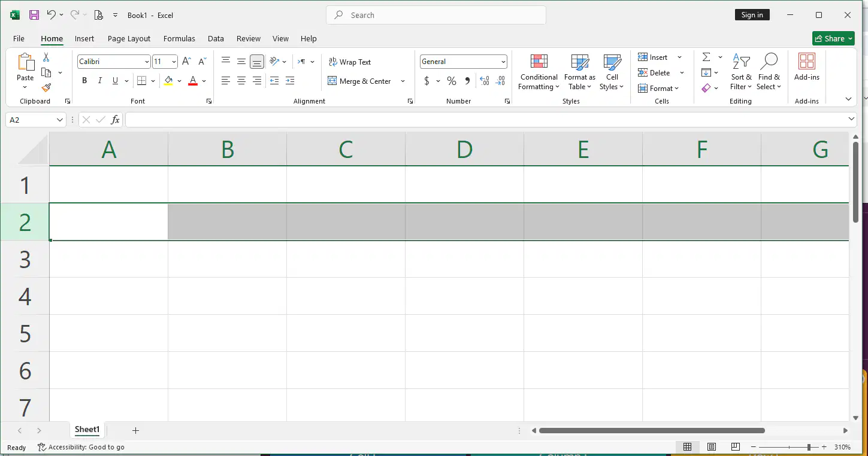
Task: Apply Top Align to the cell
Action: (226, 61)
